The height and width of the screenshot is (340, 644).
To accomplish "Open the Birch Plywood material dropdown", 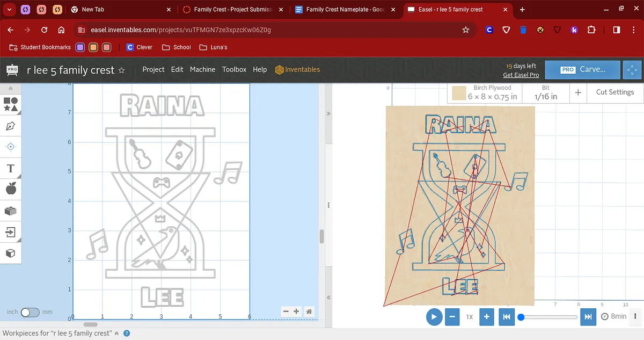I will coord(484,92).
